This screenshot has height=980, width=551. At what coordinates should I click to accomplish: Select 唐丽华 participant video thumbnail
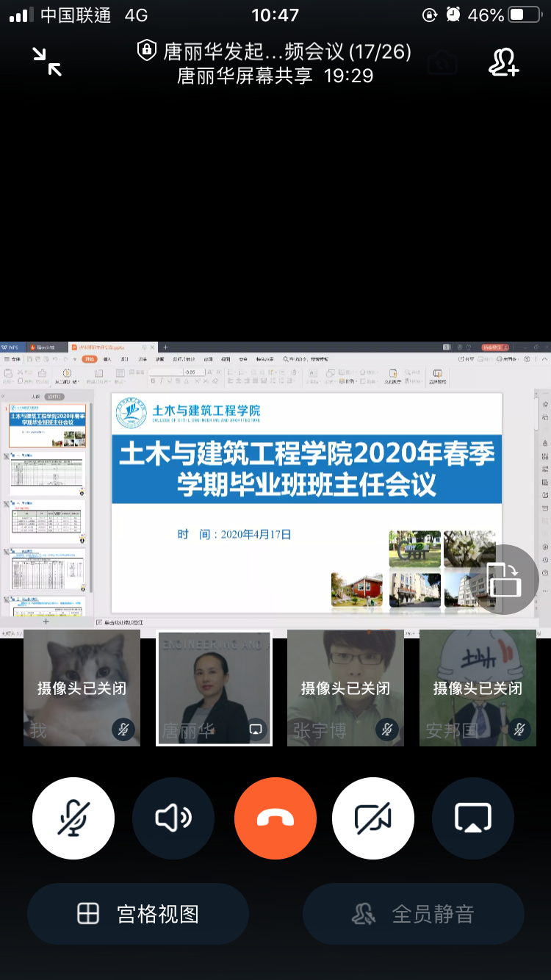(x=214, y=688)
